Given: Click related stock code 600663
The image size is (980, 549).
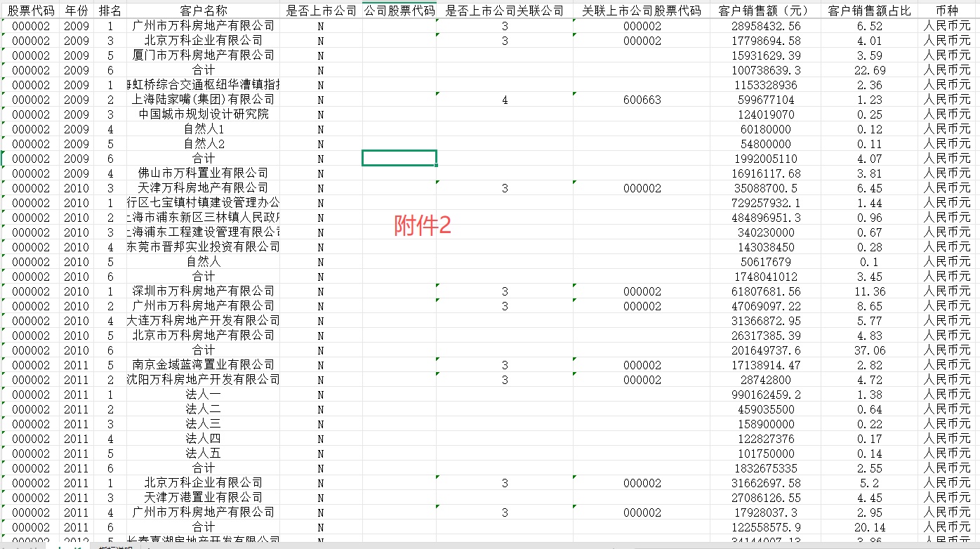Looking at the screenshot, I should coord(642,100).
